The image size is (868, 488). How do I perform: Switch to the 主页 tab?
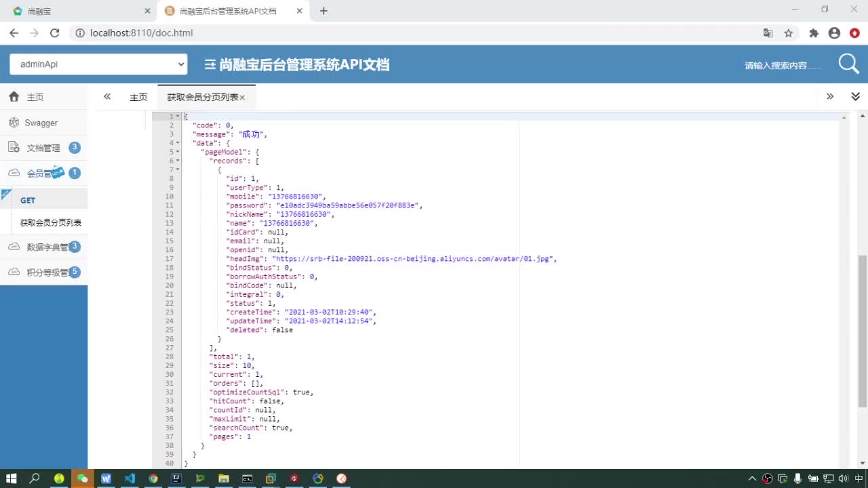point(138,97)
